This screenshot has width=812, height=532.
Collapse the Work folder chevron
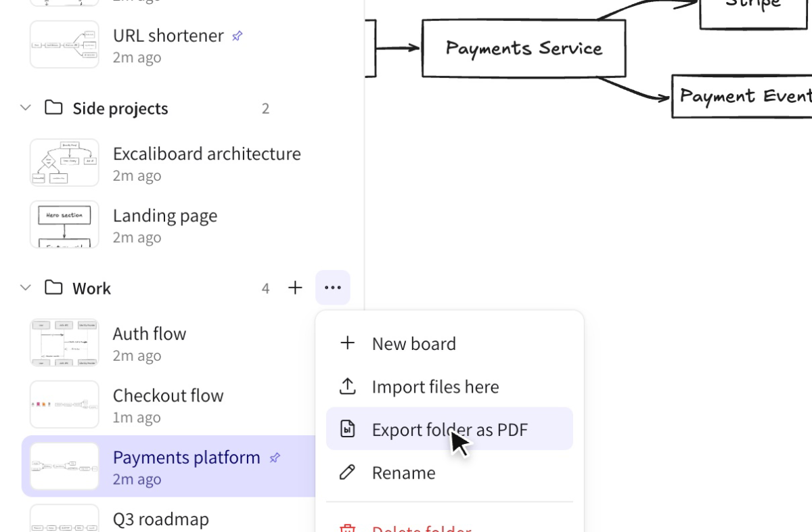coord(26,288)
